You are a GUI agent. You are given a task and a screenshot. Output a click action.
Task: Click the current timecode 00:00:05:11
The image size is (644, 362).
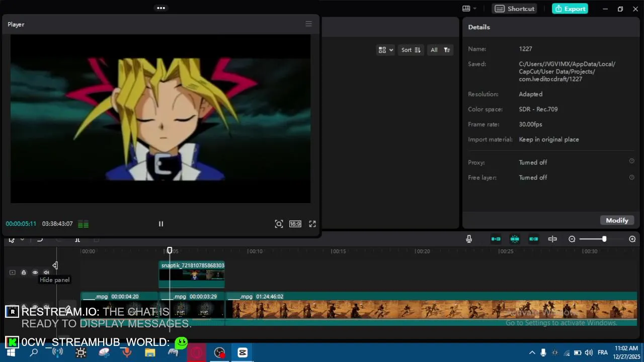point(21,224)
